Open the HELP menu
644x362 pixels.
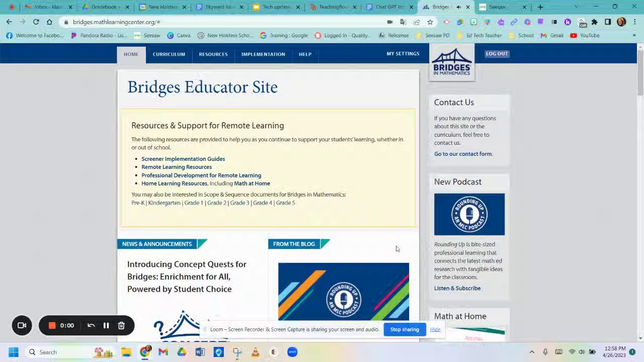pyautogui.click(x=305, y=54)
